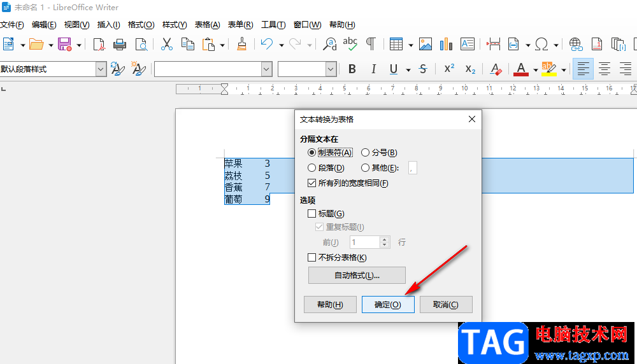Center text horizontally icon

[605, 69]
